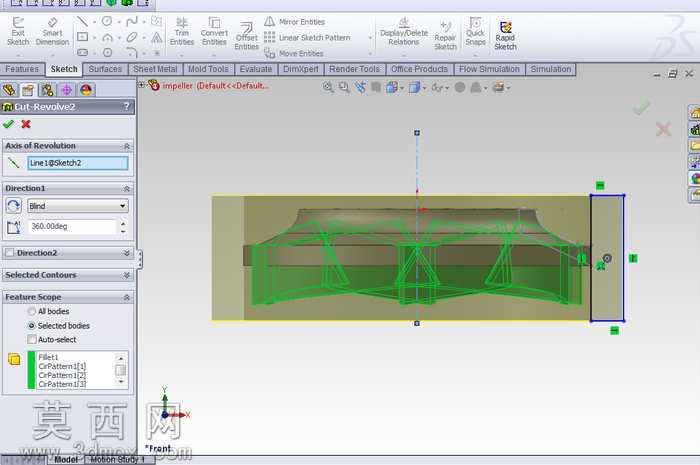Screen dimensions: 700x465
Task: Click the Zoom to Area icon
Action: coord(344,87)
